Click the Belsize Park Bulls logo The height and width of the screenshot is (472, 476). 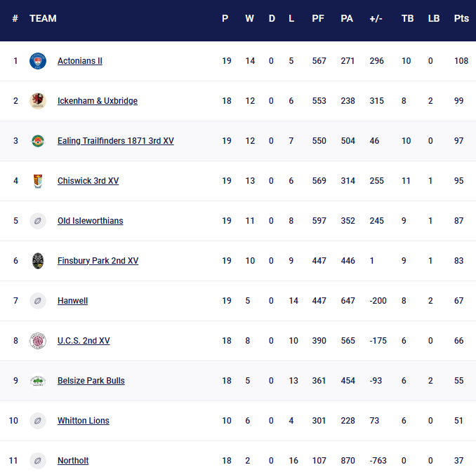(38, 381)
